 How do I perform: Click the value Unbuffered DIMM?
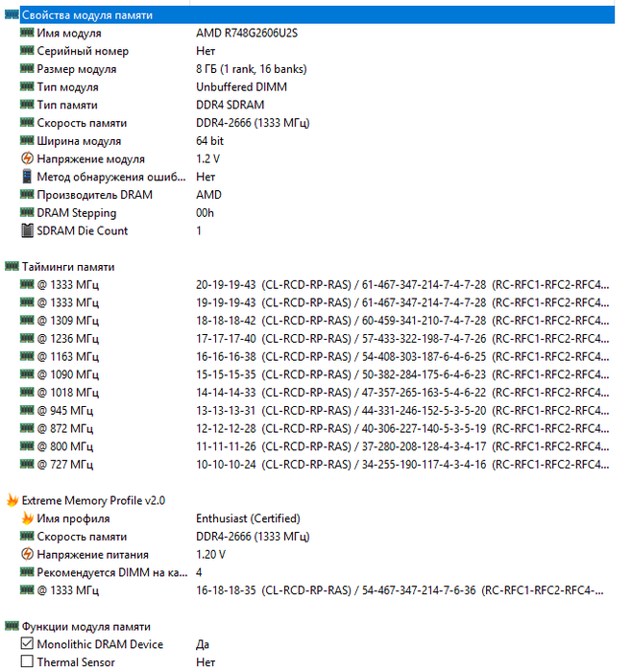(x=241, y=87)
